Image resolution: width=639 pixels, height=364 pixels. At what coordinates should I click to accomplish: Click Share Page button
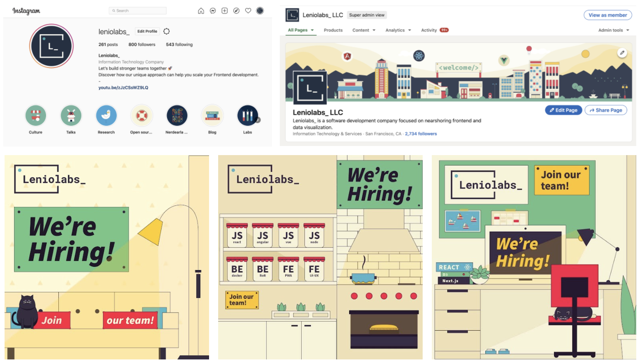pyautogui.click(x=606, y=110)
